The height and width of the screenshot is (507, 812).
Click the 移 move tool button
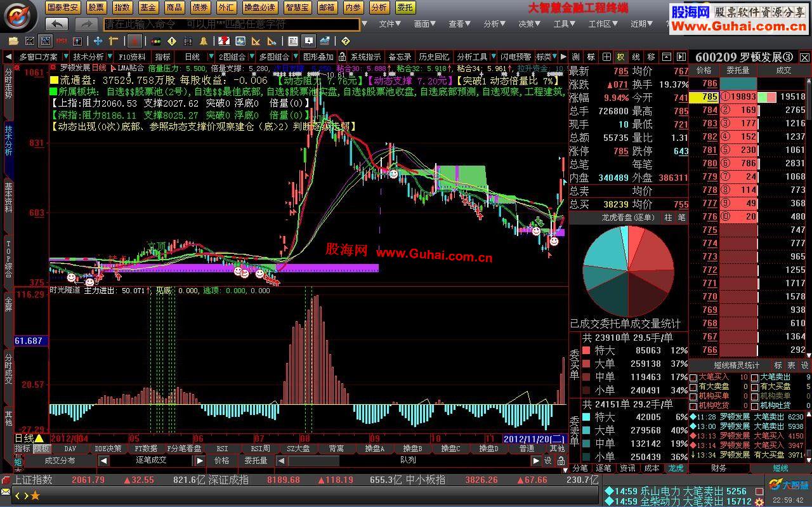click(651, 56)
